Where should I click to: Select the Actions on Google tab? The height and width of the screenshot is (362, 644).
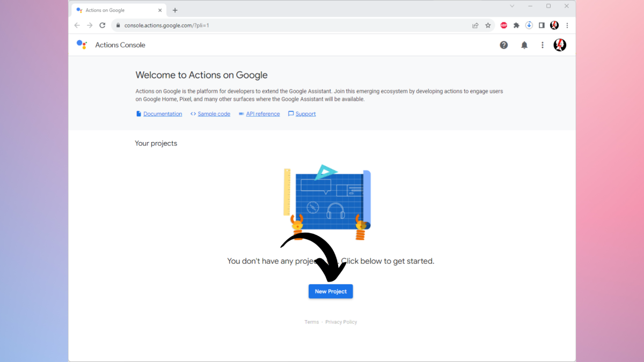pos(119,10)
